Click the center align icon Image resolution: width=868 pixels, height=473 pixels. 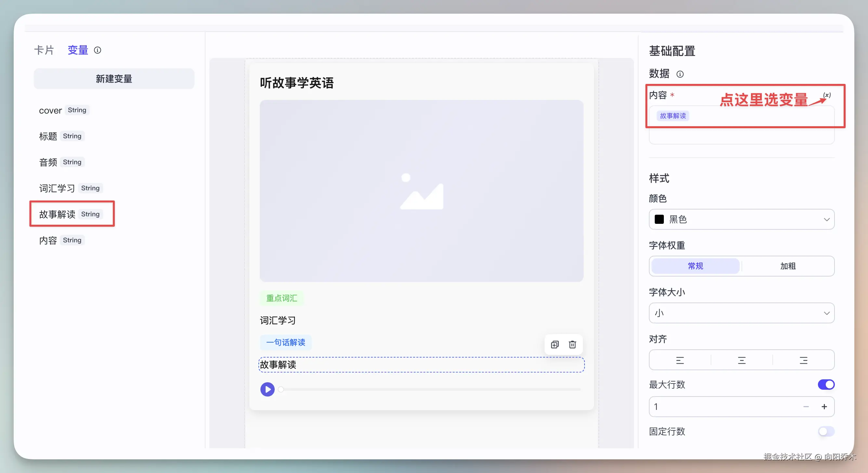click(x=741, y=360)
